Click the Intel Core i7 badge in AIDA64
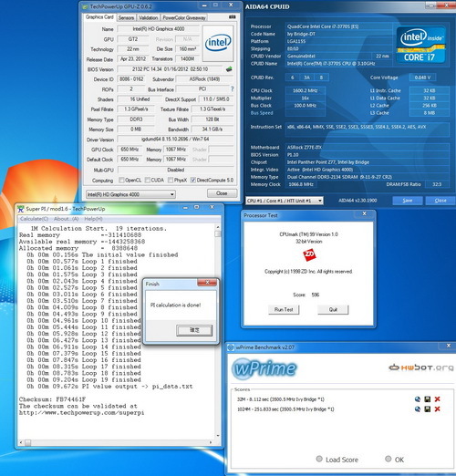This screenshot has width=456, height=476. pos(420,45)
